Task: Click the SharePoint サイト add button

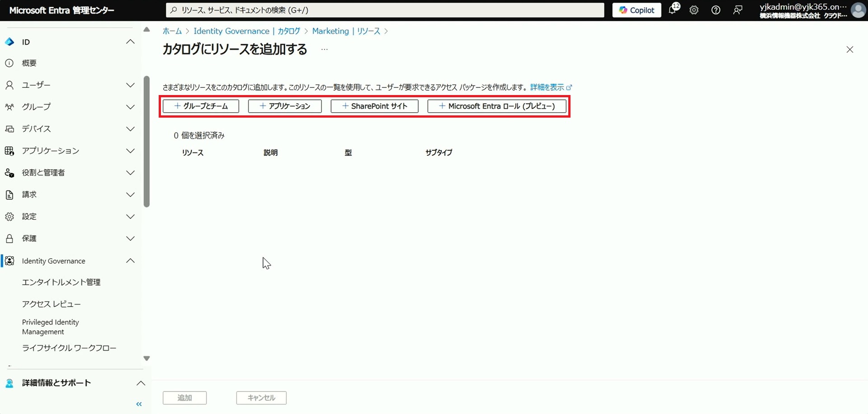Action: tap(374, 106)
